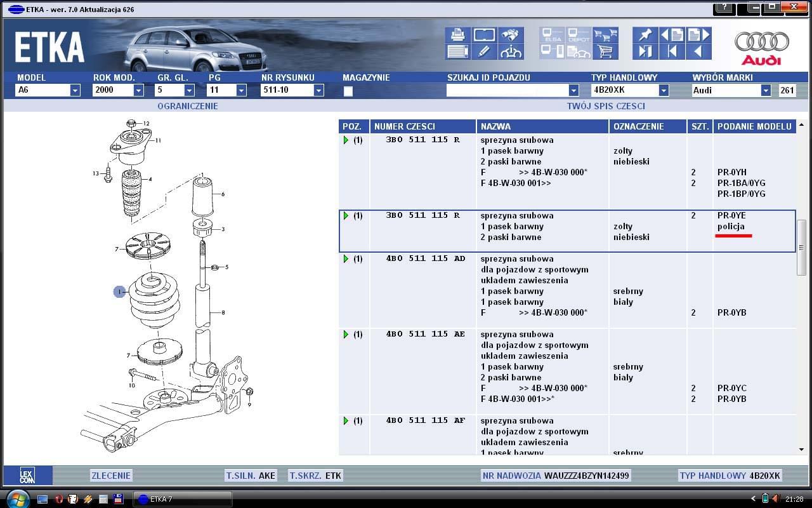
Task: Click the document with car icon
Action: [x=579, y=51]
